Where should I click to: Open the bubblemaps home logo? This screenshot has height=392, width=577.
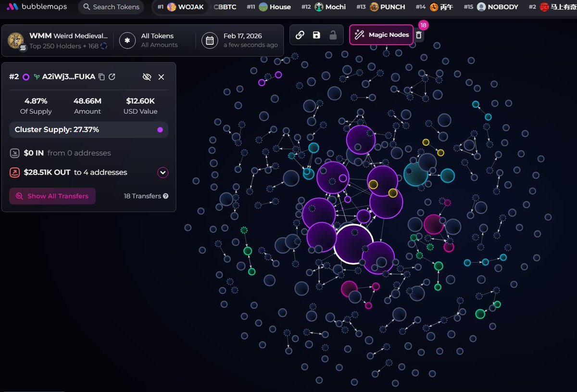click(x=37, y=7)
